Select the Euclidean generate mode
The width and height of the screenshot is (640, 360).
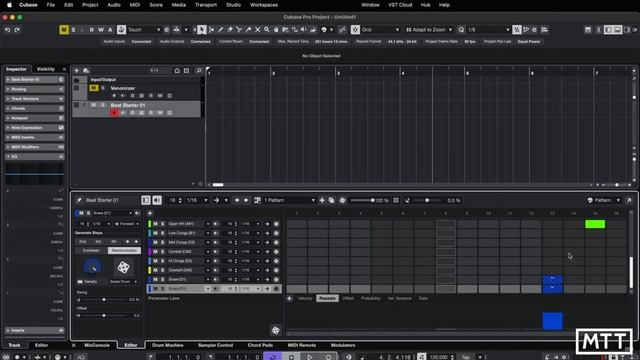click(x=91, y=251)
